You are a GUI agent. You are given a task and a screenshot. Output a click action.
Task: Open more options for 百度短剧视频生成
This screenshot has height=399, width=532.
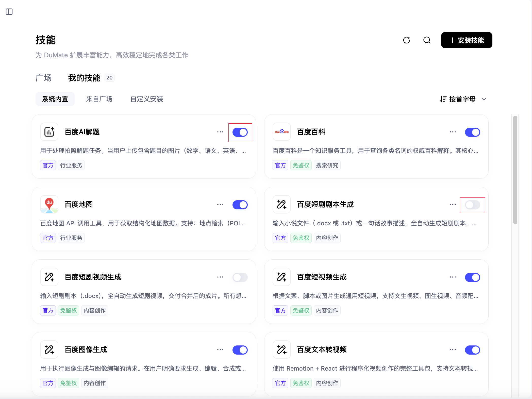coord(220,277)
